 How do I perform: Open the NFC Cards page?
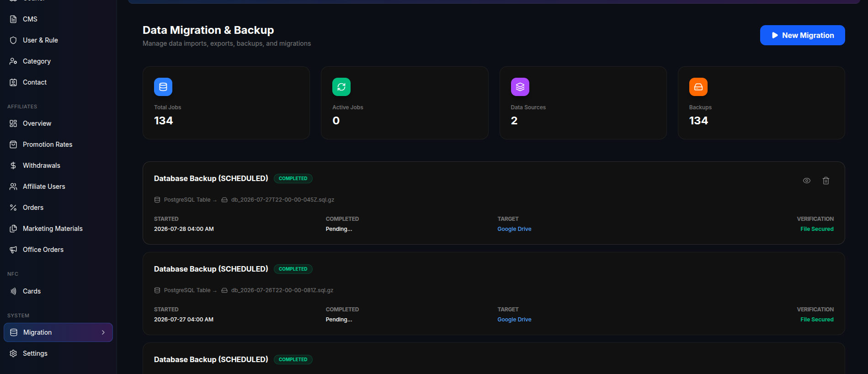pos(59,291)
